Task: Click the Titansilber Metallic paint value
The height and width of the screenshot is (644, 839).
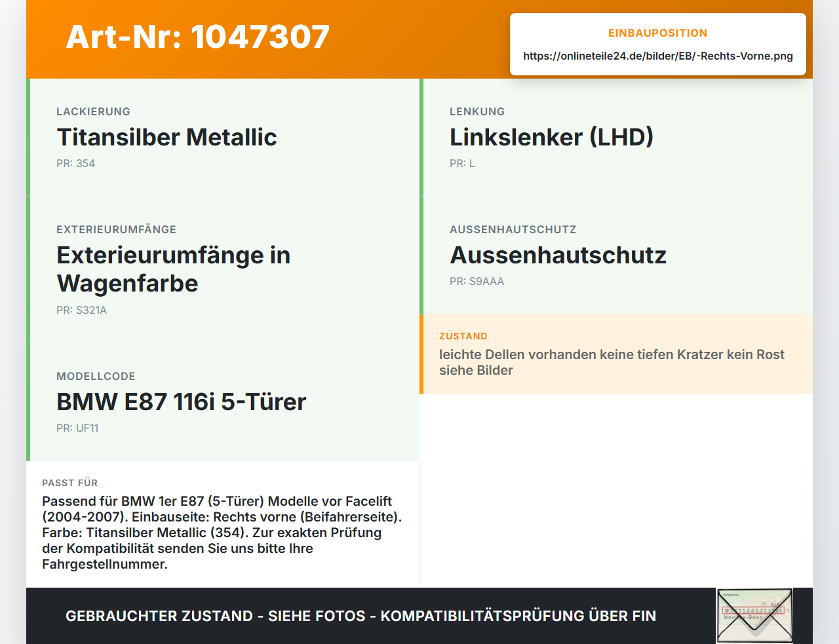Action: coord(166,138)
